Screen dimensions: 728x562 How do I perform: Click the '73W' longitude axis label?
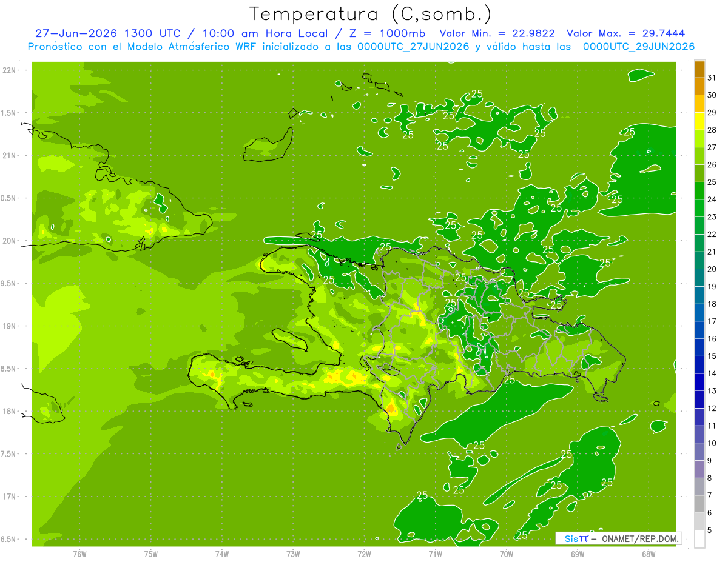pos(293,554)
